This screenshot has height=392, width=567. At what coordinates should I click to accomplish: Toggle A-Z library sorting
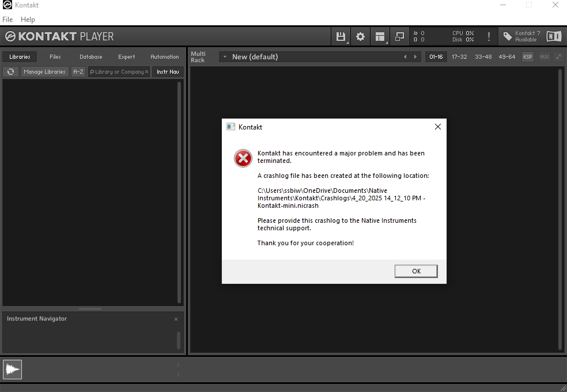click(78, 71)
